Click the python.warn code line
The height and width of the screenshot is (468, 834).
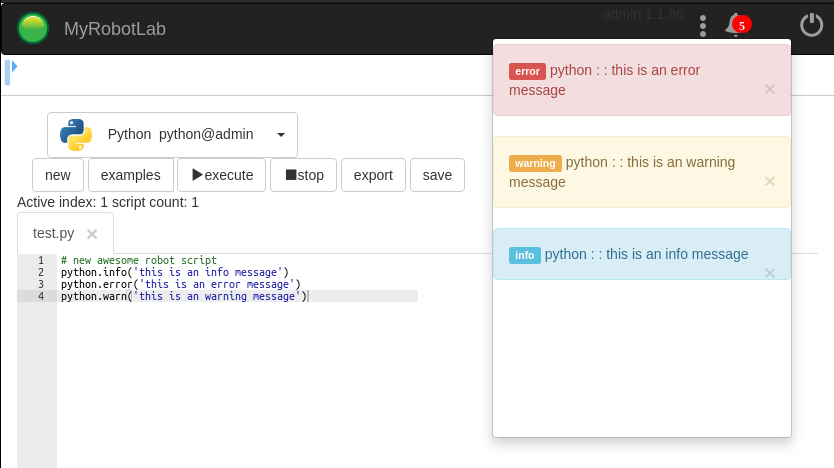pos(184,296)
